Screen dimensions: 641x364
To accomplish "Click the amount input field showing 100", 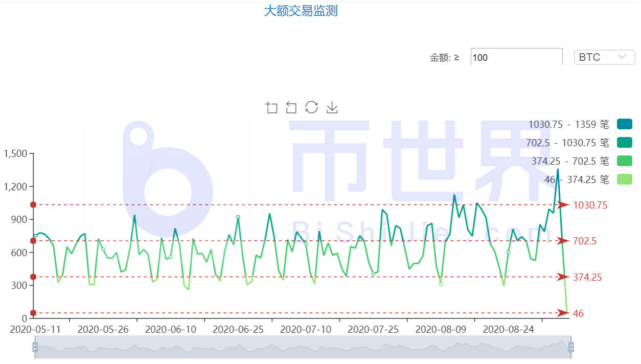I will point(515,57).
